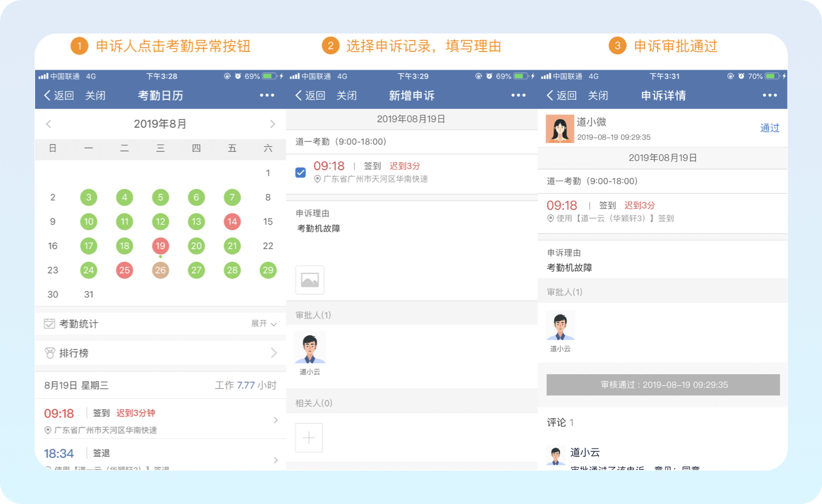Screen dimensions: 822x504
Task: Click 道小微 avatar in appeal details
Action: click(560, 129)
